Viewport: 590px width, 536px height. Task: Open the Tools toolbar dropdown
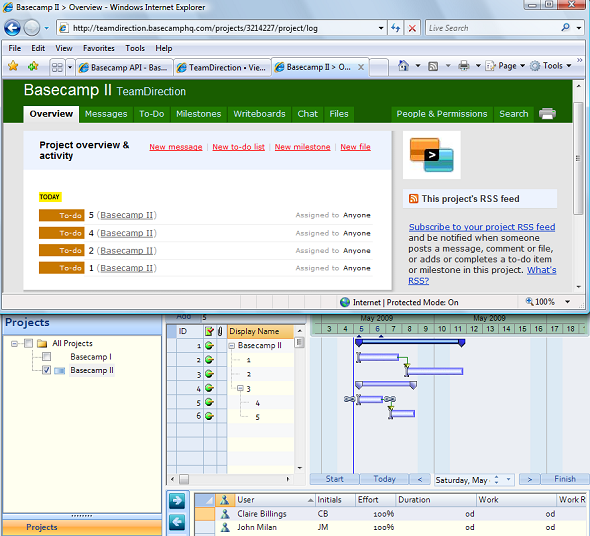[x=569, y=66]
